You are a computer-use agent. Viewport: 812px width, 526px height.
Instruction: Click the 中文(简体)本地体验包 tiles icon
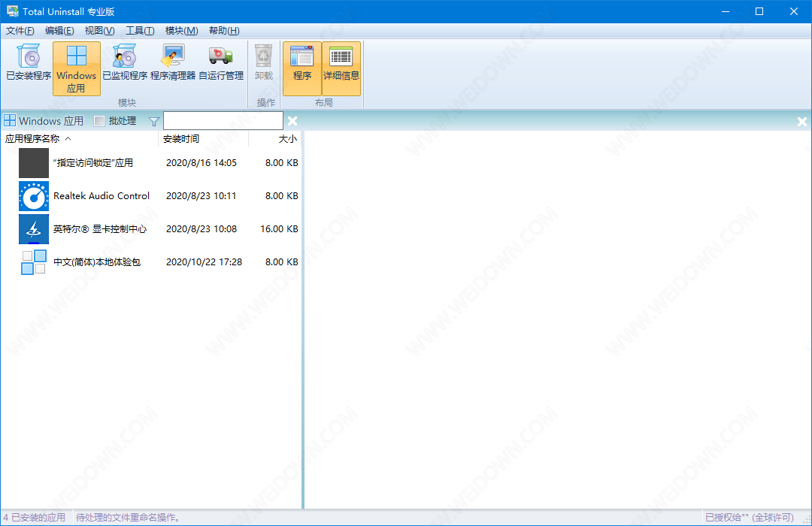(34, 262)
